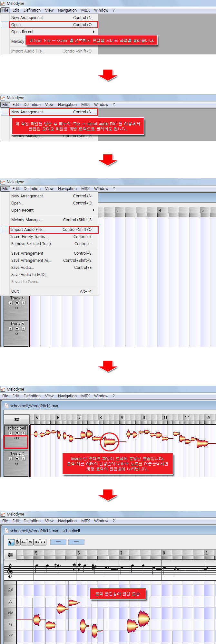Click the mono indicator on Track 5

tap(16, 334)
